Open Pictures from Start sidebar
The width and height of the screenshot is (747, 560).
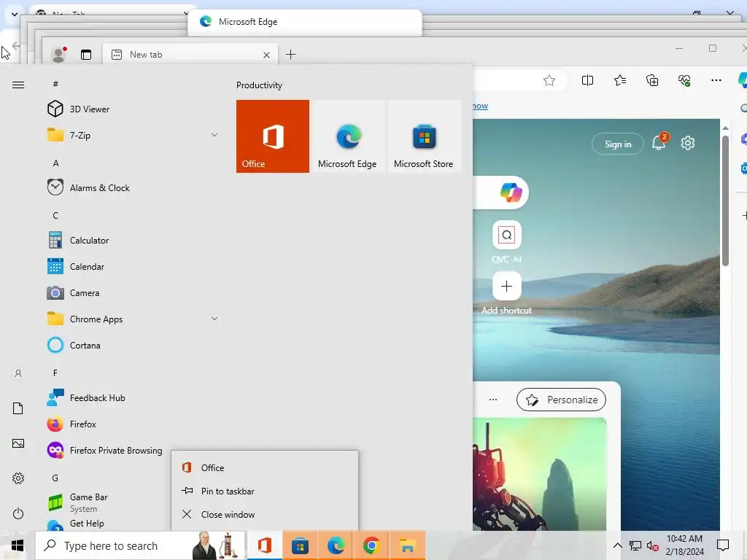coord(18,443)
